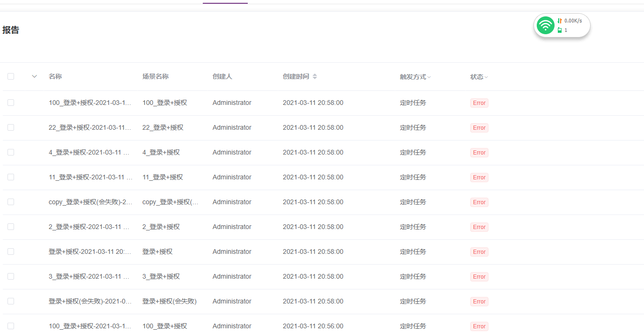Click the 场景名称 column header
Screen dimensions: 644x333
(x=155, y=76)
